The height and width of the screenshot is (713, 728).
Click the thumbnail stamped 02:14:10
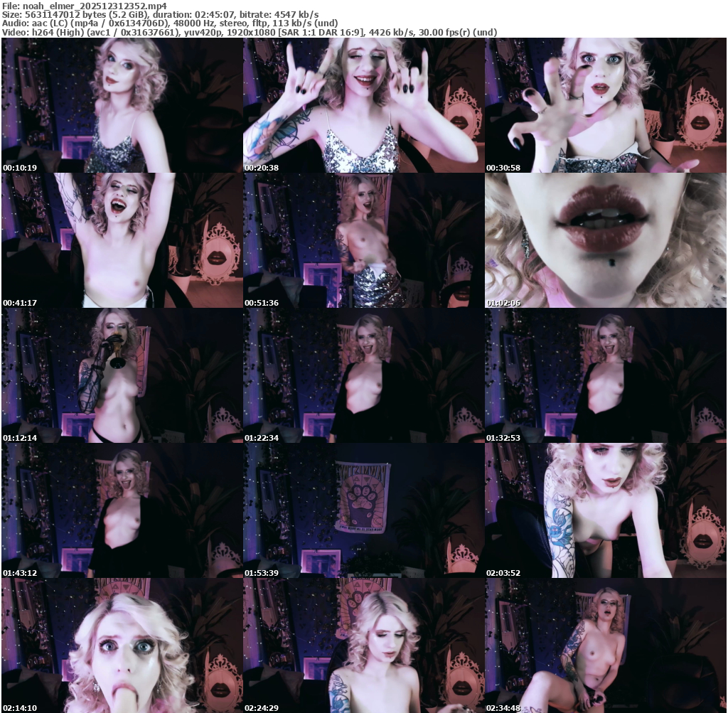pos(122,645)
